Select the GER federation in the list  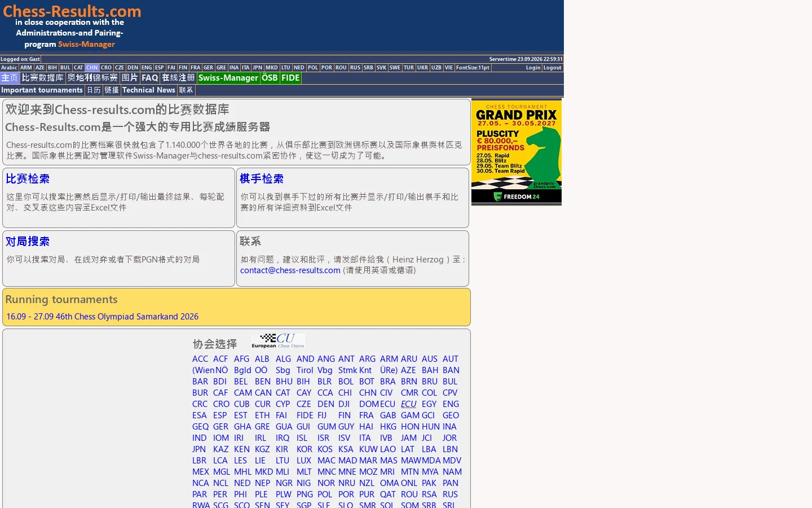221,427
